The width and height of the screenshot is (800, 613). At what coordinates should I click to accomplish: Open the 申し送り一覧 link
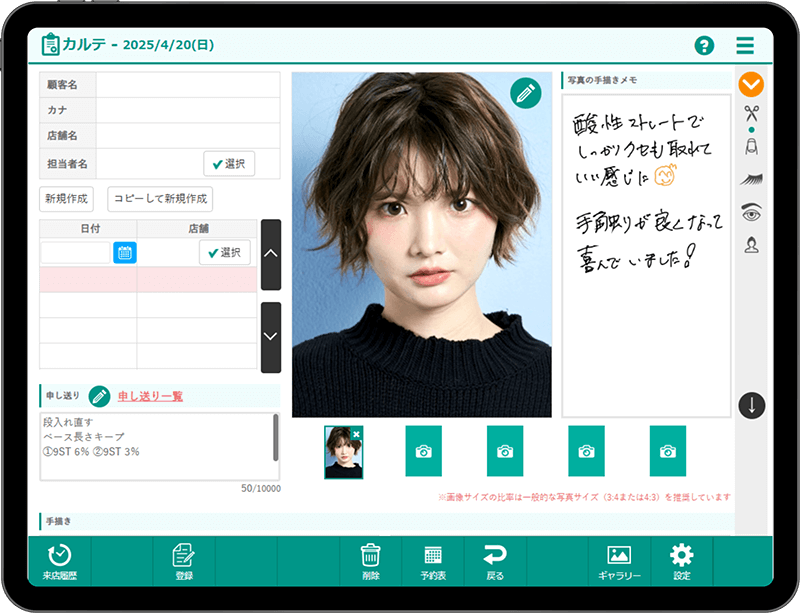(150, 396)
